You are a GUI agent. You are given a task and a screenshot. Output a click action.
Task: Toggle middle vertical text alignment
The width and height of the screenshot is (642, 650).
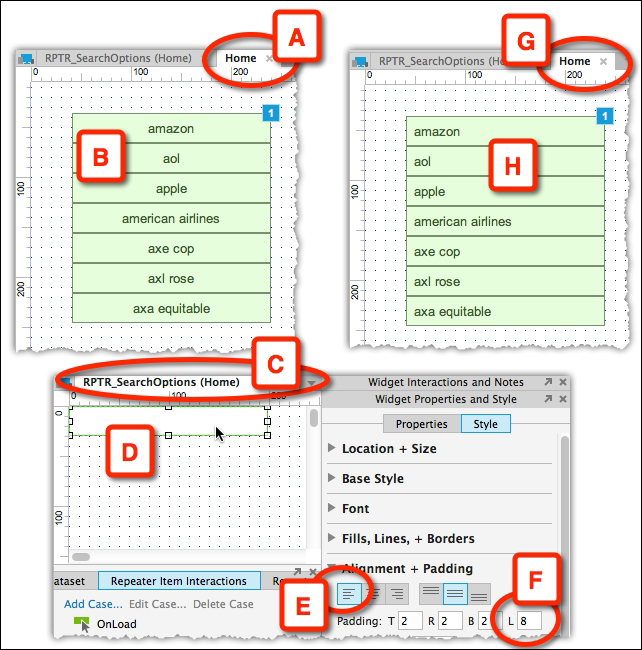click(x=453, y=594)
